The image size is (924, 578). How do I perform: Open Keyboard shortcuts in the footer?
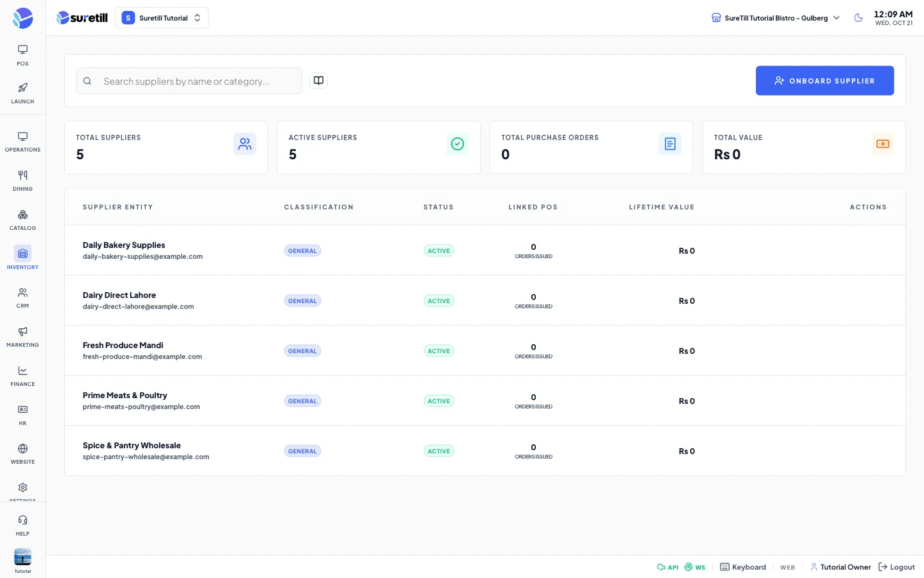743,567
